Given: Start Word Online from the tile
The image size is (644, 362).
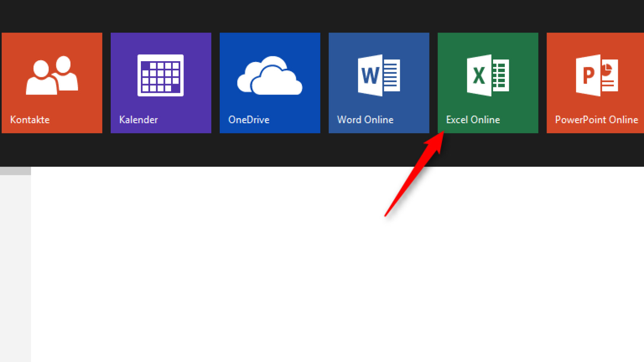Looking at the screenshot, I should click(x=379, y=83).
